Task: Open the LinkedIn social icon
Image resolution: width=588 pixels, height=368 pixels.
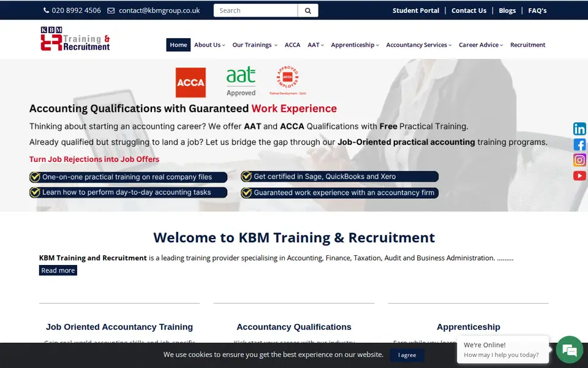Action: 579,129
